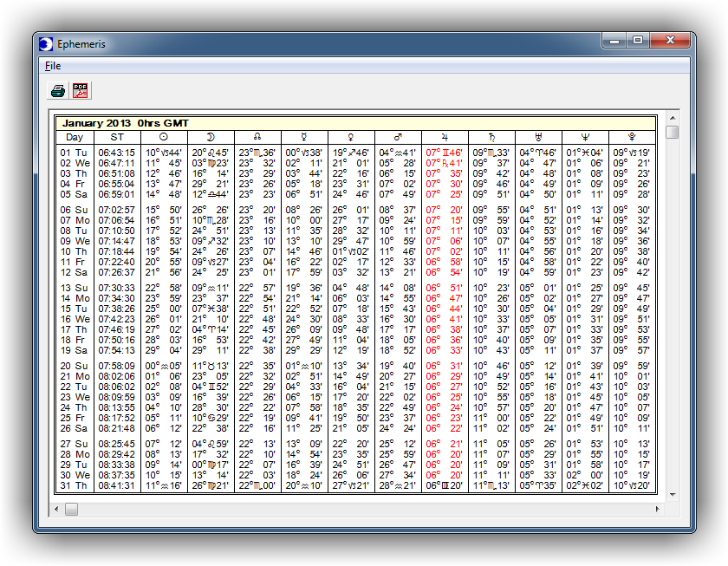Click Neptune position in the 31 Th row
This screenshot has width=728, height=566.
click(x=584, y=485)
